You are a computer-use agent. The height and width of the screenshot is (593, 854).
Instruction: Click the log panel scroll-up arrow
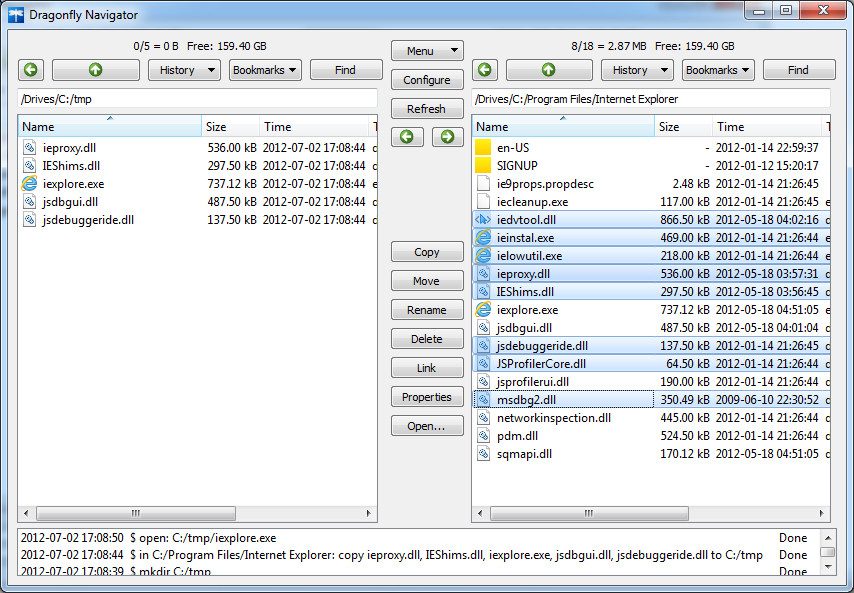(828, 538)
